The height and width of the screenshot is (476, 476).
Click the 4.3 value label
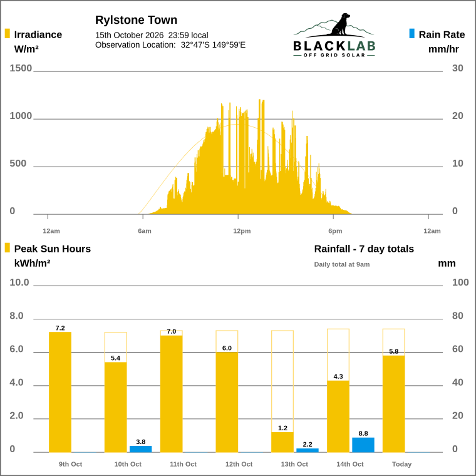338,376
